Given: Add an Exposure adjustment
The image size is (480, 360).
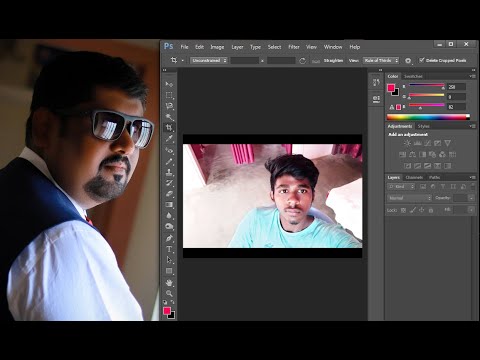Looking at the screenshot, I should [x=437, y=143].
